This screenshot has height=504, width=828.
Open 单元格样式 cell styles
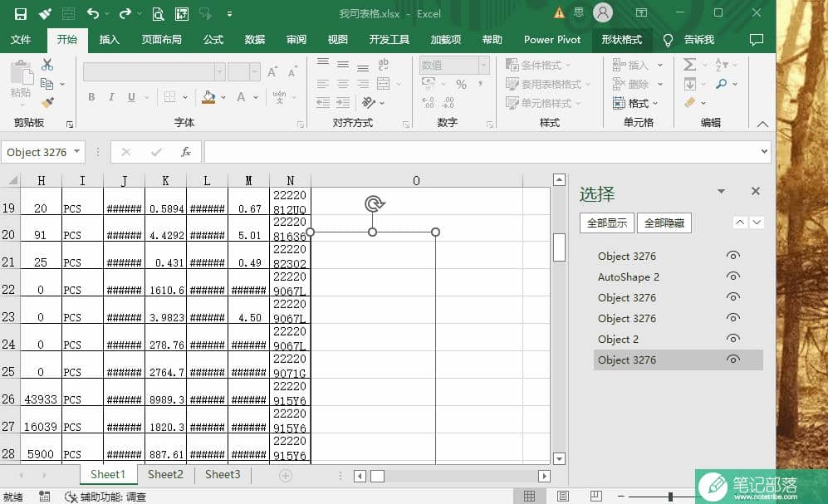pos(543,103)
